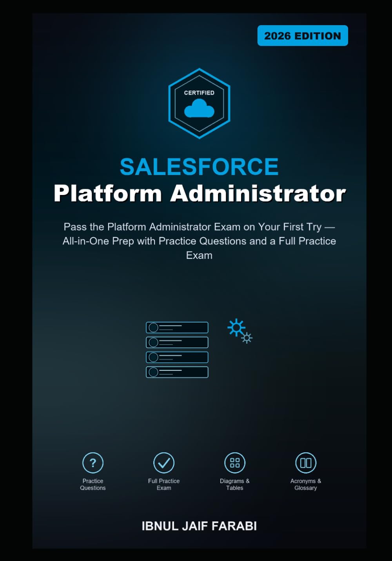Click the question mark Practice Questions icon
Viewport: 392px width, 561px height.
pyautogui.click(x=93, y=463)
